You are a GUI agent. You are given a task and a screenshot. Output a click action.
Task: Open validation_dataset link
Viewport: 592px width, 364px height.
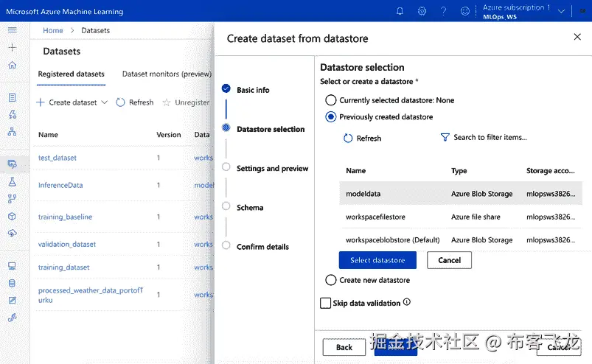[x=67, y=245]
